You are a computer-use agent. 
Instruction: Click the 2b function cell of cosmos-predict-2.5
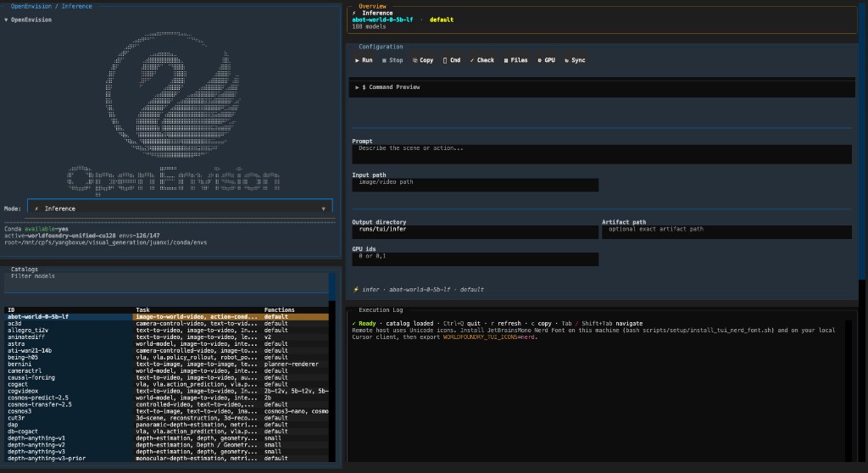point(268,398)
